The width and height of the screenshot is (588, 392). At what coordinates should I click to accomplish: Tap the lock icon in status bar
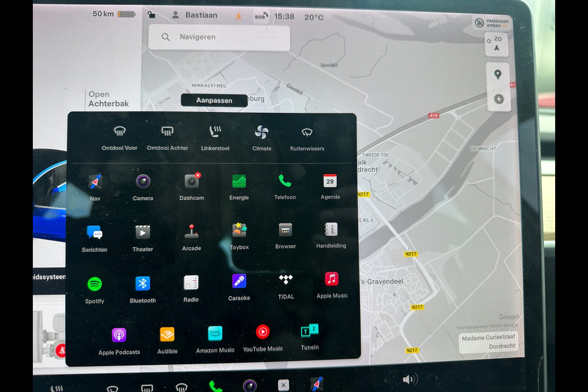(x=151, y=15)
